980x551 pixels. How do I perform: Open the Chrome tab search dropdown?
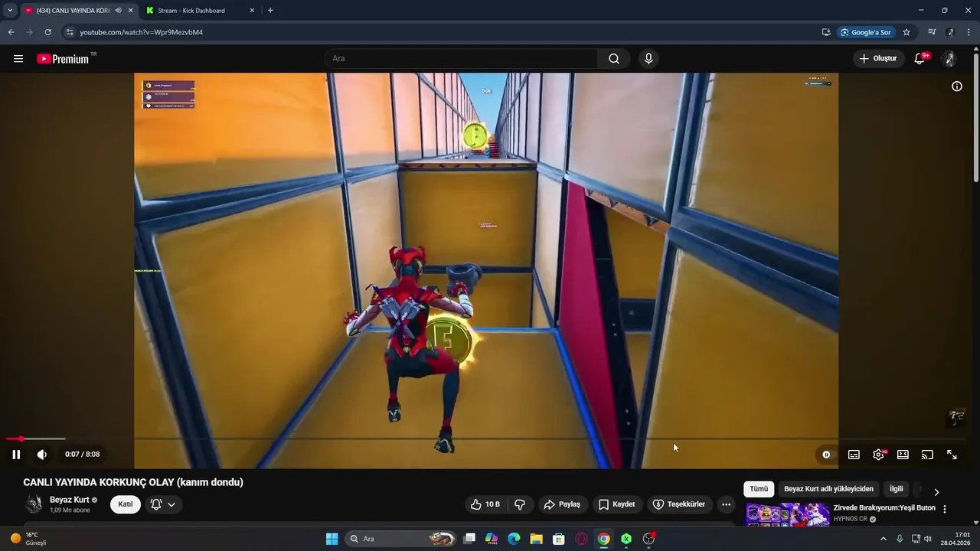coord(10,11)
